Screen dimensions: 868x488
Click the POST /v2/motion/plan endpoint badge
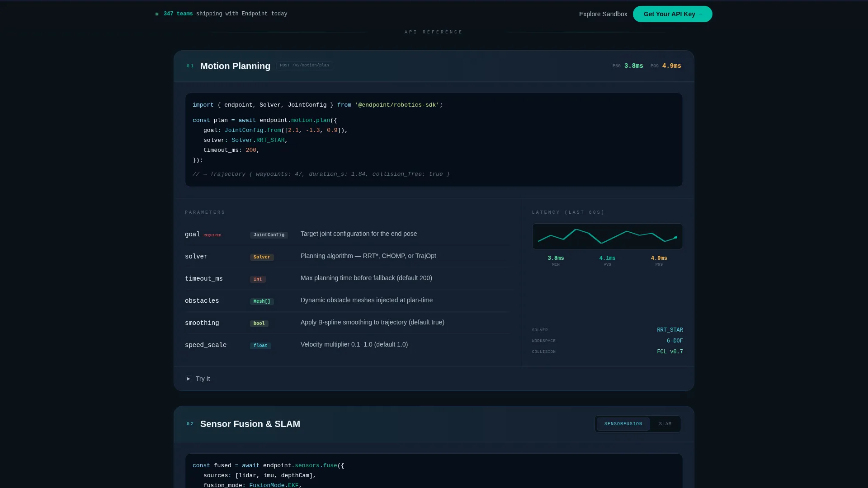tap(305, 66)
